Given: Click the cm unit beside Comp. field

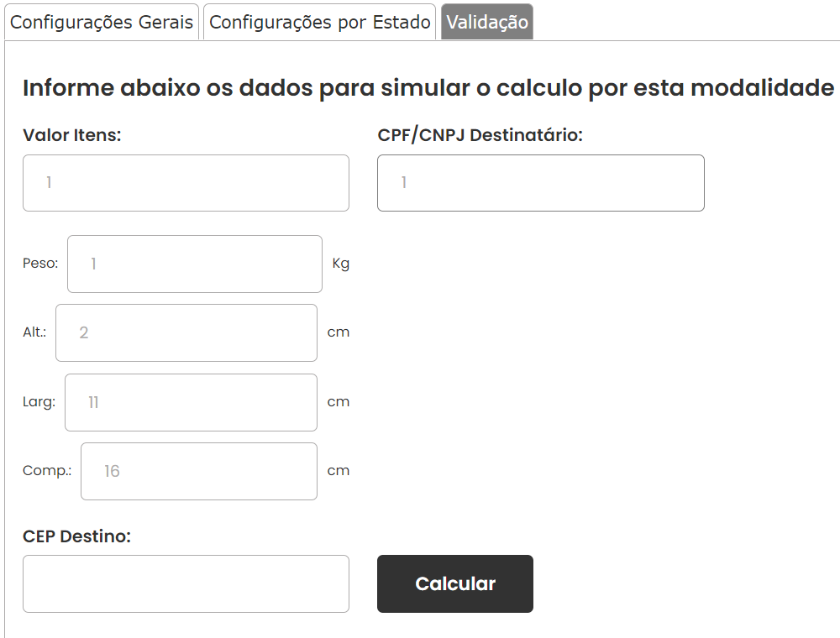Looking at the screenshot, I should [x=339, y=471].
